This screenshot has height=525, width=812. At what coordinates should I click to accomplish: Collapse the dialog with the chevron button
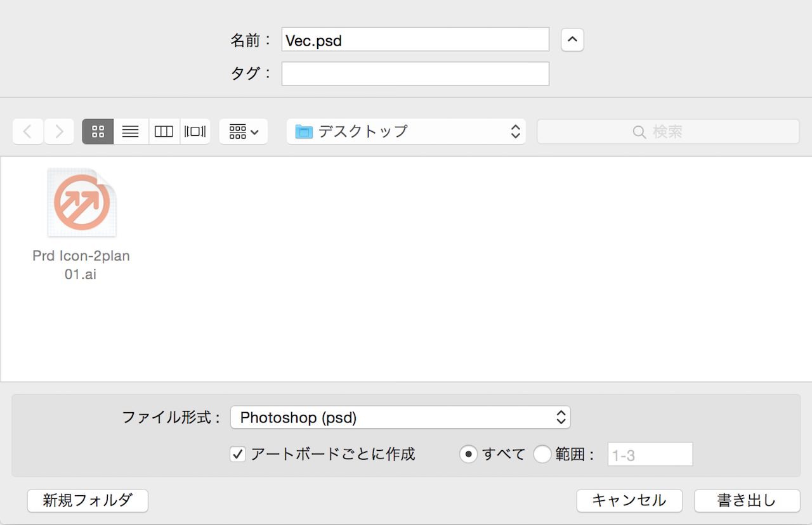coord(572,40)
